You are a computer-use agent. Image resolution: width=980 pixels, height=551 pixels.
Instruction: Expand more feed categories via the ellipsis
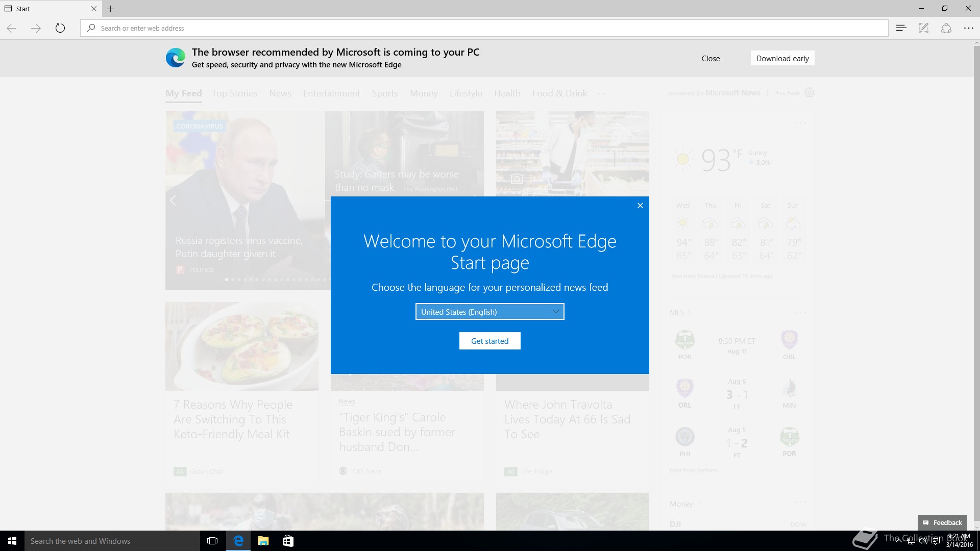602,93
